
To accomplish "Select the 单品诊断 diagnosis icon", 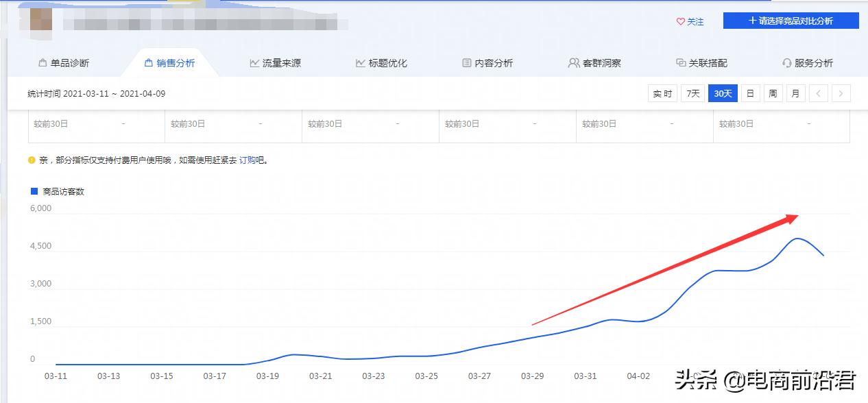I will click(x=43, y=62).
